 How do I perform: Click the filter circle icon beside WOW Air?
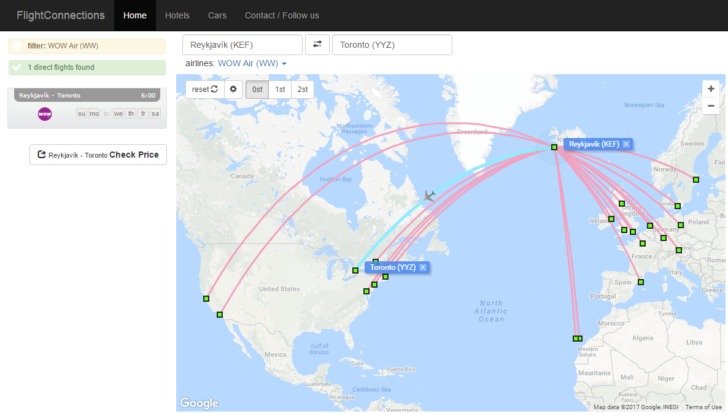pos(17,46)
